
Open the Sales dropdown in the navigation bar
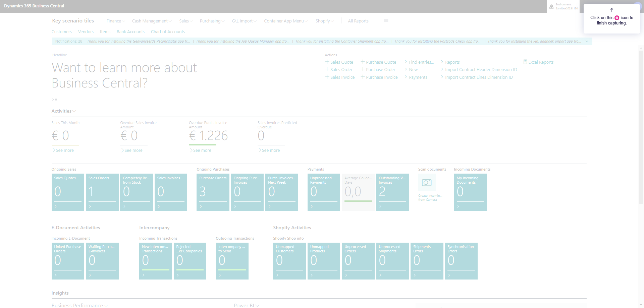186,21
